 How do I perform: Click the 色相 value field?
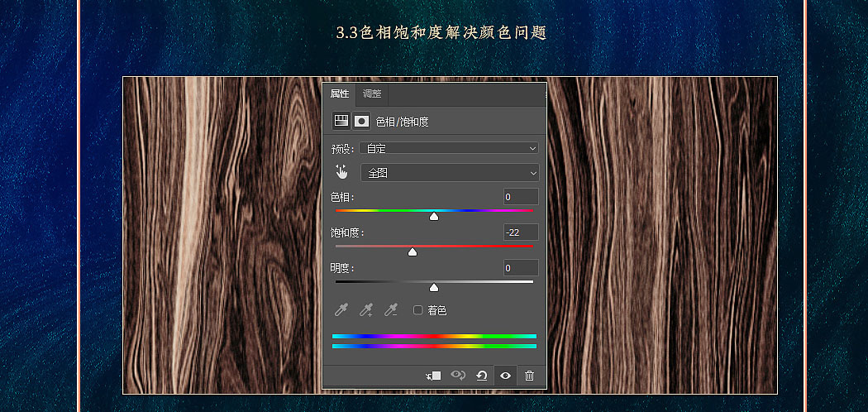coord(521,197)
